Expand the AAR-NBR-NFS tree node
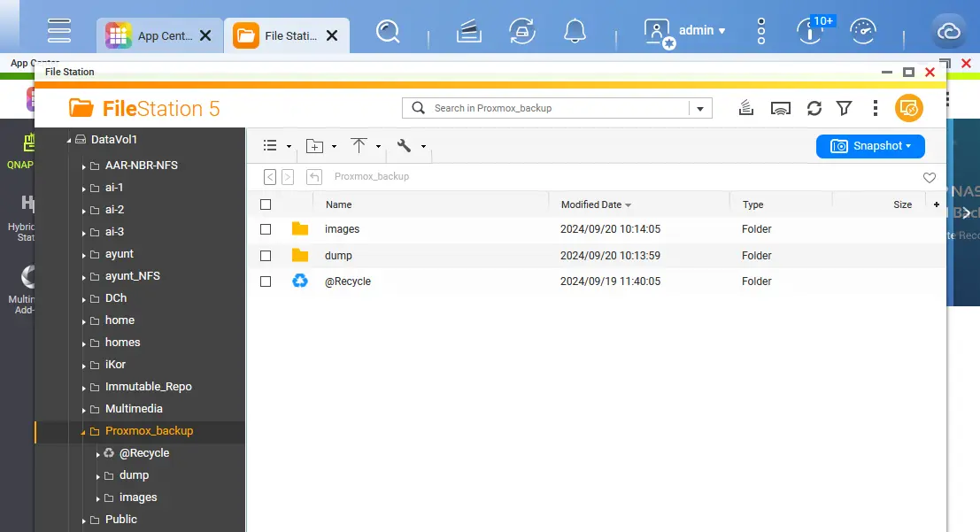 (83, 166)
